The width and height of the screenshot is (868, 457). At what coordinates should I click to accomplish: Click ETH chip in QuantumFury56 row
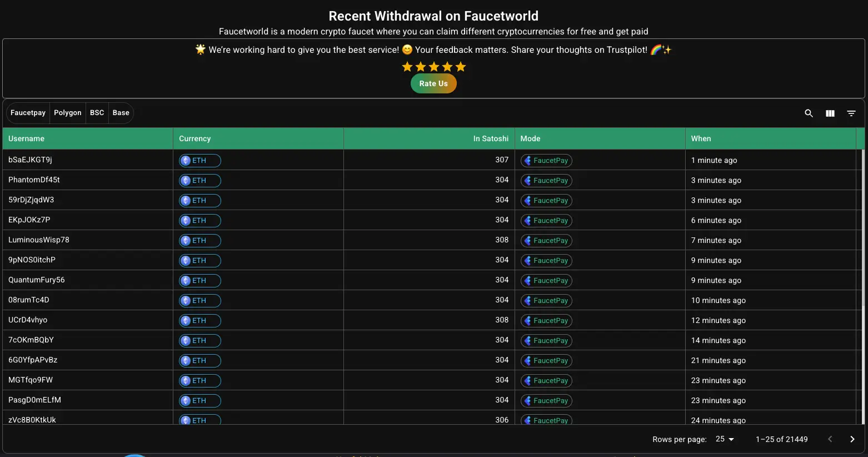point(200,281)
